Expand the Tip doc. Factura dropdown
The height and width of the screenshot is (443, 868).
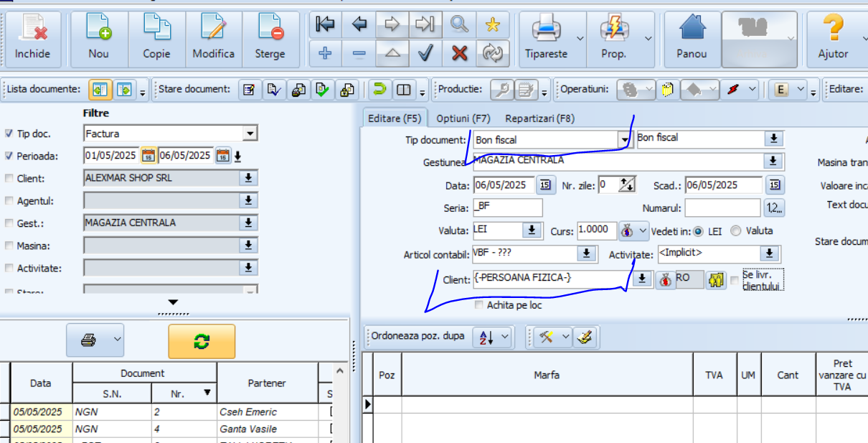tap(250, 134)
